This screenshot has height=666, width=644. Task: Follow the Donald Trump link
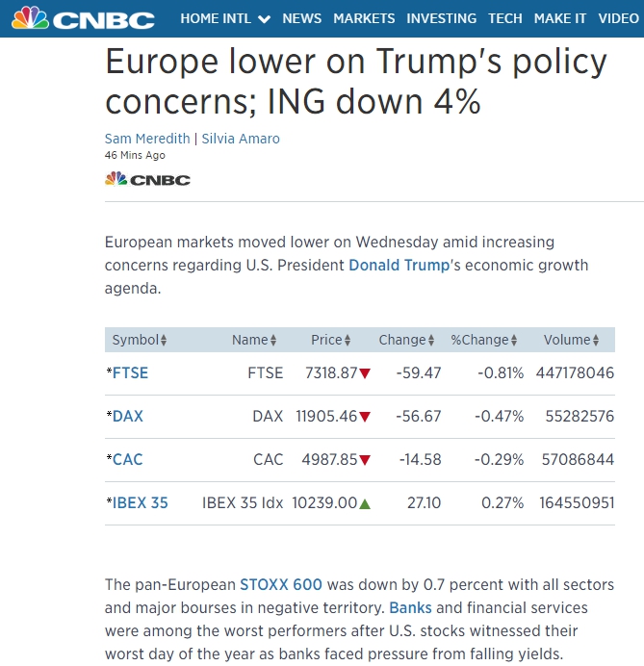pyautogui.click(x=399, y=265)
